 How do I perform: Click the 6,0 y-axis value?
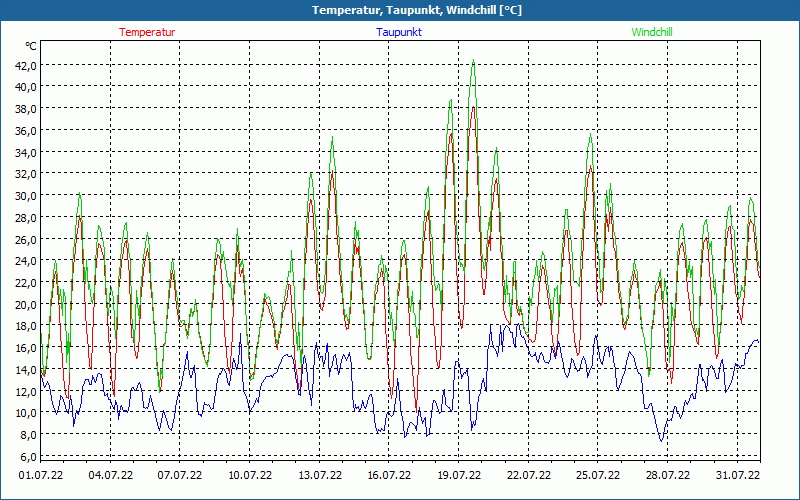(x=29, y=457)
